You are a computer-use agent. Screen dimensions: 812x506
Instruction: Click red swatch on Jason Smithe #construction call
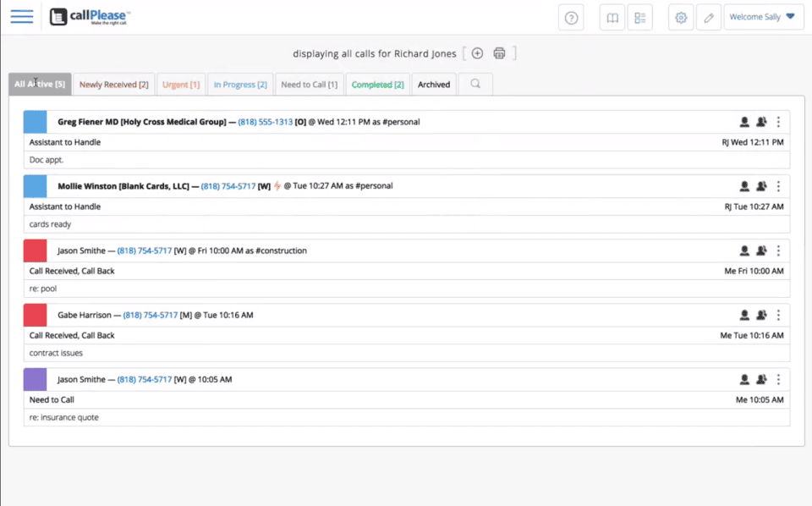click(x=36, y=250)
